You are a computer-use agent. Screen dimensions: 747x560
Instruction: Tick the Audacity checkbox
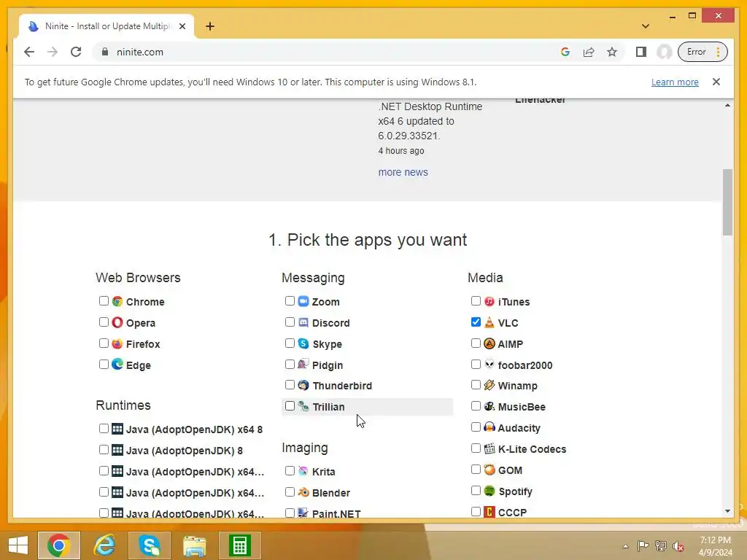click(476, 427)
